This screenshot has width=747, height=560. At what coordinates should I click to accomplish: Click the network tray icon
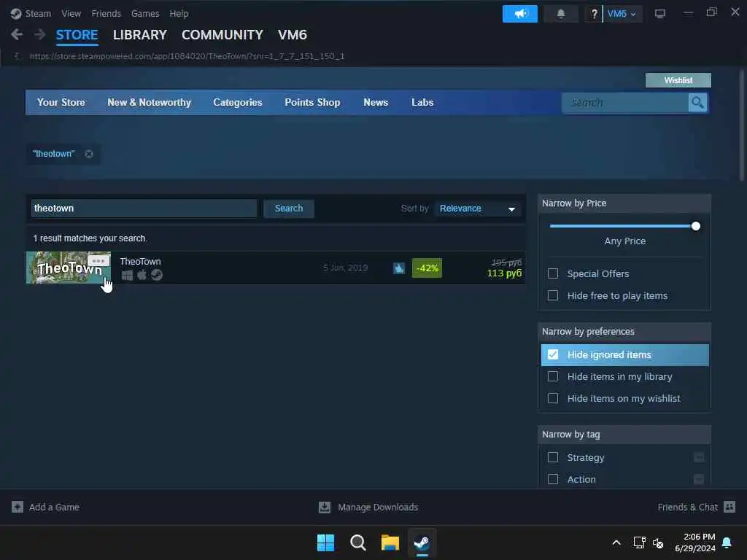(639, 542)
